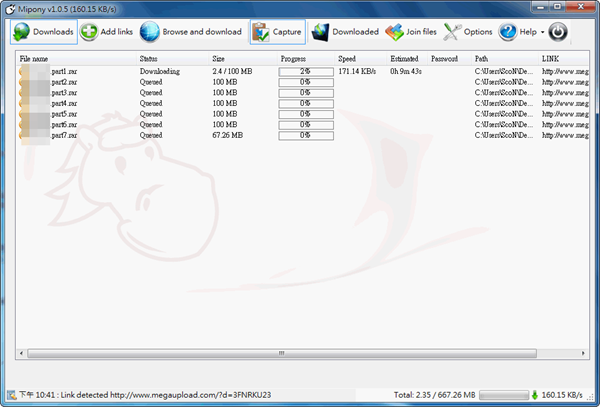Viewport: 600px width, 407px height.
Task: Click horizontal scrollbar right arrow
Action: 583,353
